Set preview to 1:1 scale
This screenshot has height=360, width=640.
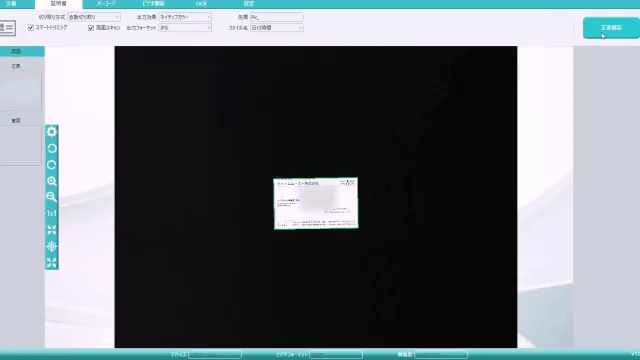coord(51,213)
